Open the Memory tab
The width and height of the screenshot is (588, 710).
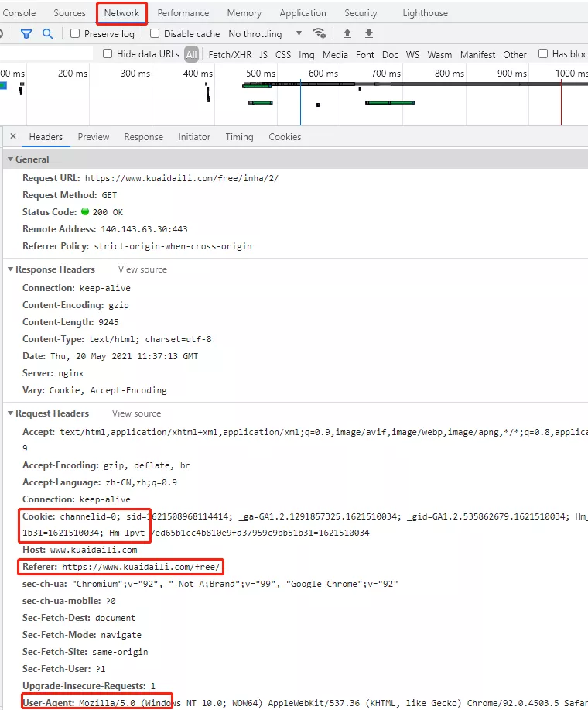tap(244, 13)
